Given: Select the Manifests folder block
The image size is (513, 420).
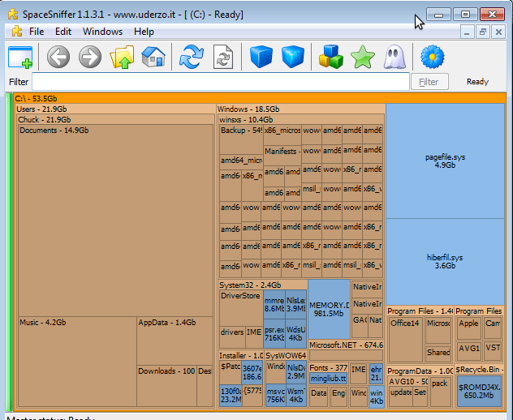Looking at the screenshot, I should (282, 155).
